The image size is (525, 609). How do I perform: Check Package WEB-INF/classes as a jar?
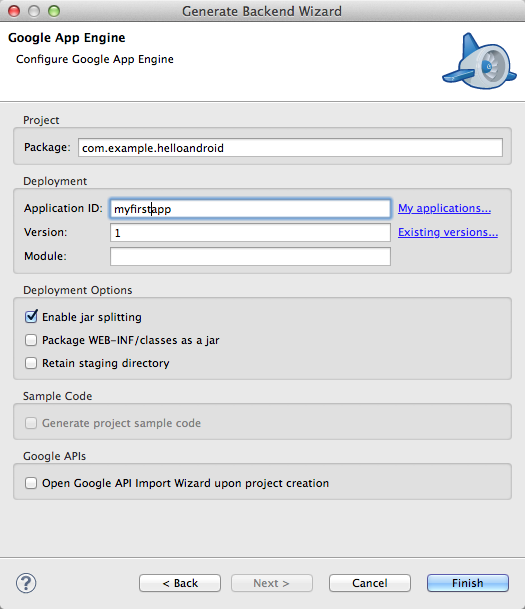tap(31, 340)
